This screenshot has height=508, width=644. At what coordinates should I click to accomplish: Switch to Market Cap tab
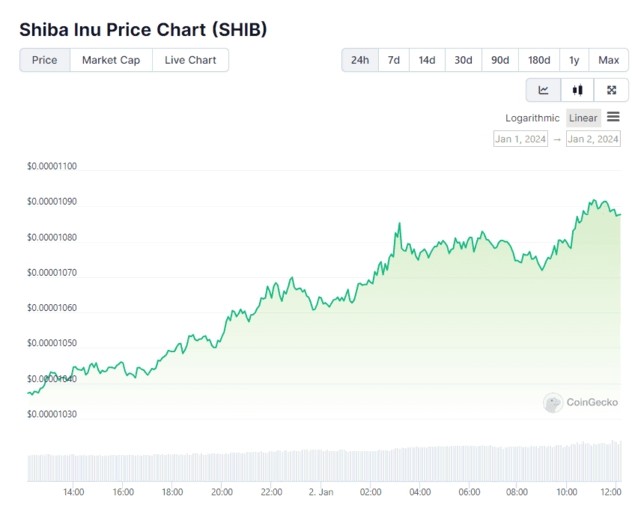(111, 60)
